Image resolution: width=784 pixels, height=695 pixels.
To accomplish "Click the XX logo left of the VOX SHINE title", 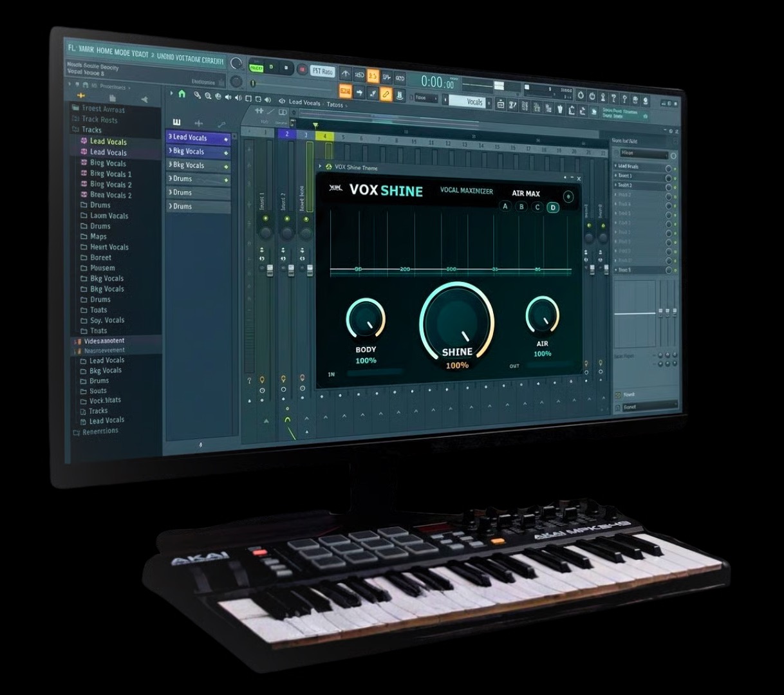I will coord(335,189).
